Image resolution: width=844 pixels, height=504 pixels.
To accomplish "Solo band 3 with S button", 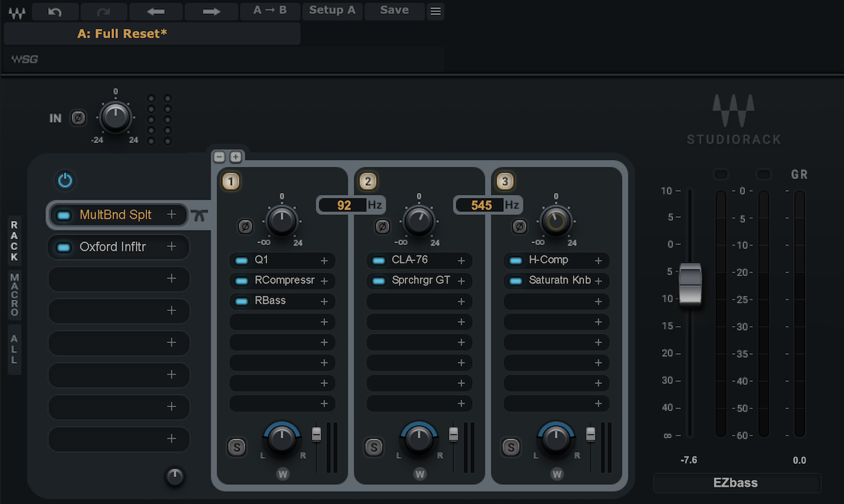I will click(x=511, y=447).
